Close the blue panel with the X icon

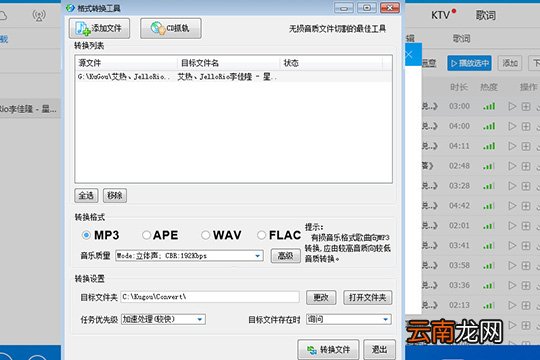coord(409,54)
